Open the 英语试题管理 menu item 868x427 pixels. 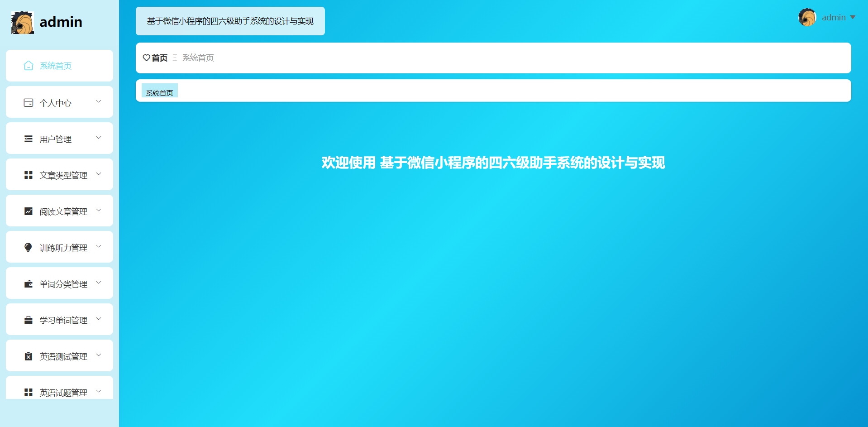point(59,388)
